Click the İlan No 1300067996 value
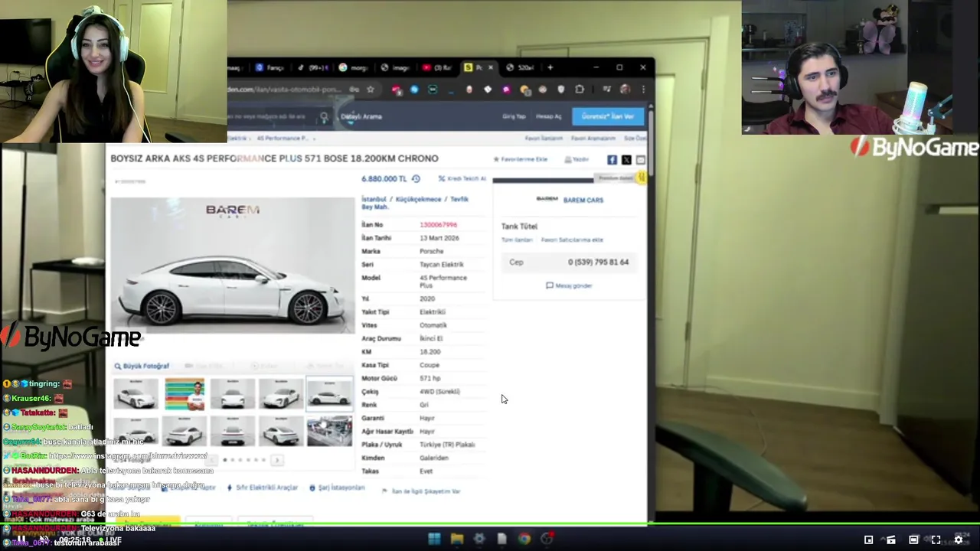Viewport: 980px width, 551px height. coord(438,225)
